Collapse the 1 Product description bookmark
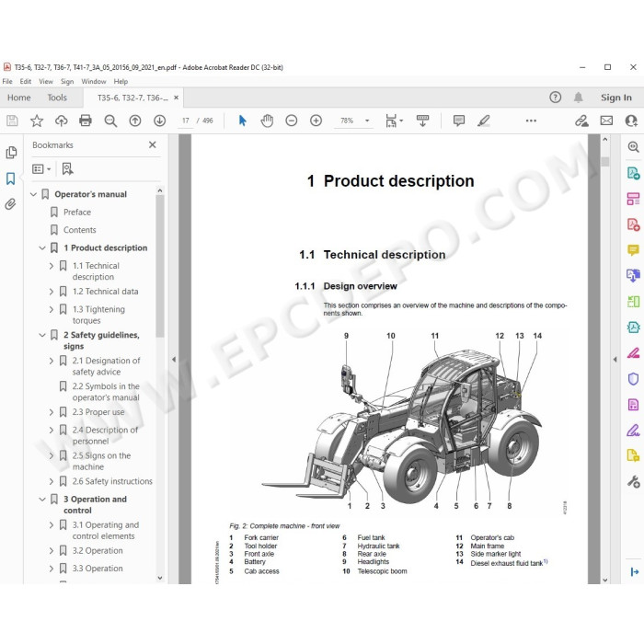Viewport: 644px width, 644px height. point(42,248)
